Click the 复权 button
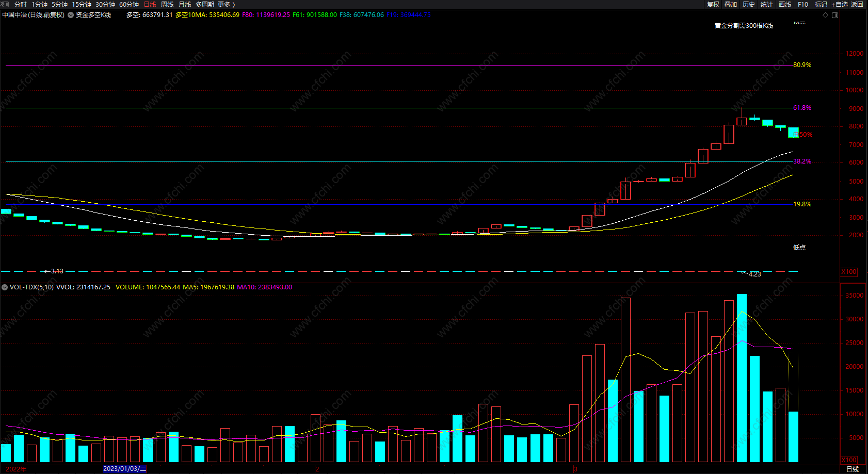The image size is (868, 474). tap(713, 5)
